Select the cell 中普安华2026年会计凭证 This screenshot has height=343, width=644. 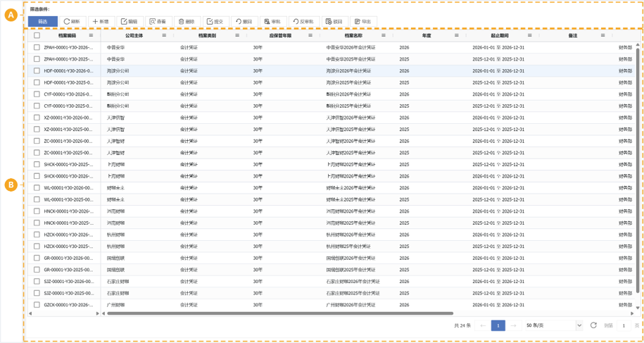[351, 47]
